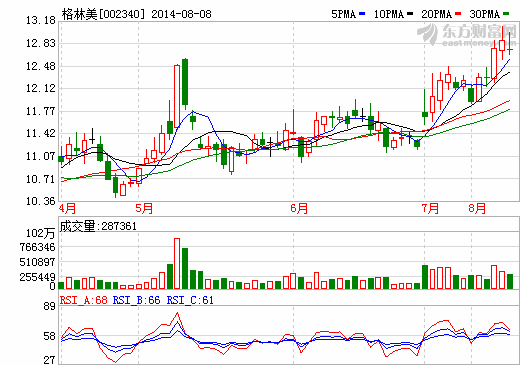Image resolution: width=520 pixels, height=365 pixels.
Task: Click the 6月 month marker on the timeline
Action: (x=299, y=208)
